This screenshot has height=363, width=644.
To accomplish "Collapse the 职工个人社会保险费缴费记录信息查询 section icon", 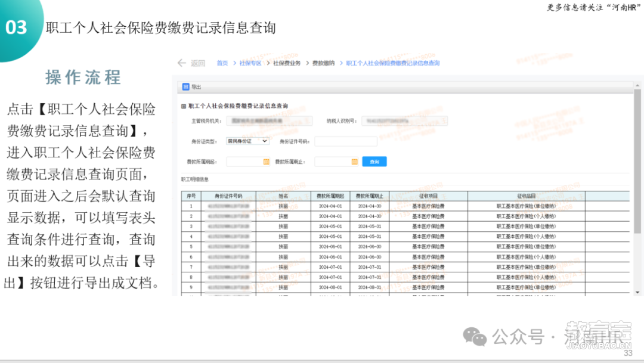I will click(184, 106).
